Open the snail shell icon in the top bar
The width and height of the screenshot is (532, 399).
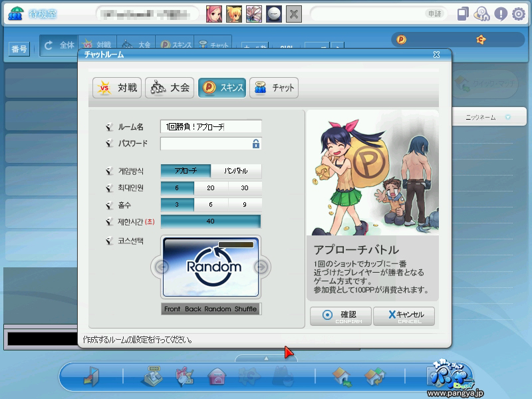481,14
